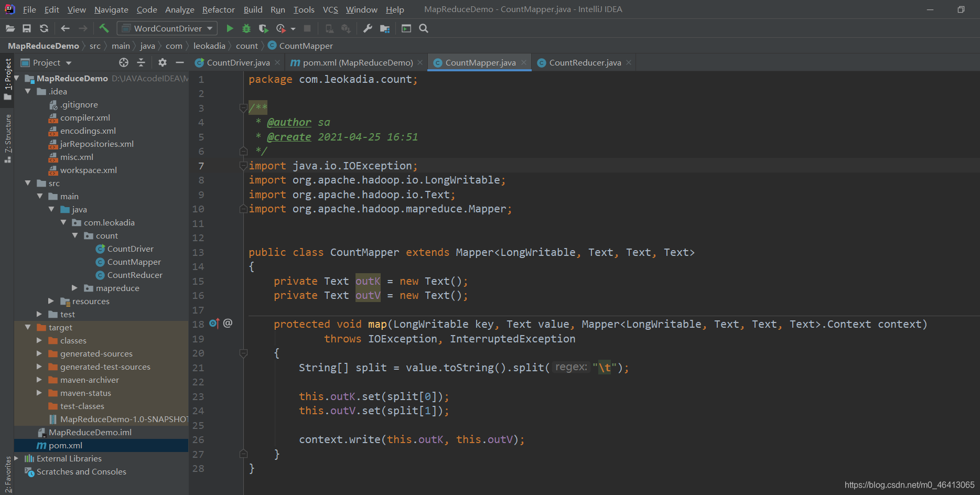This screenshot has width=980, height=495.
Task: Collapse all nodes in Project panel
Action: point(141,62)
